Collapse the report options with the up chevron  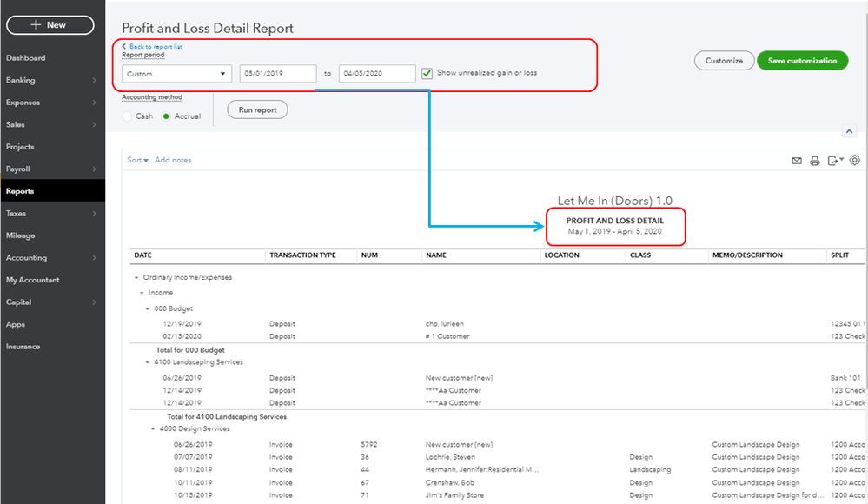(x=848, y=131)
